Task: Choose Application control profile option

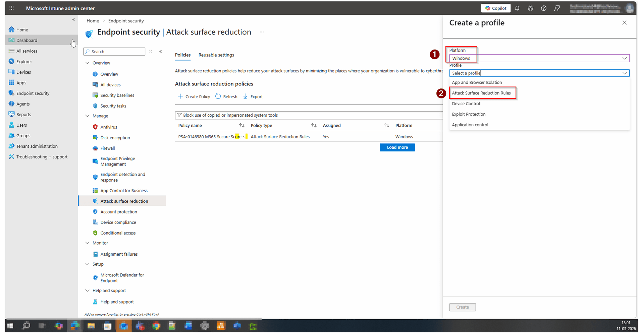Action: coord(470,125)
